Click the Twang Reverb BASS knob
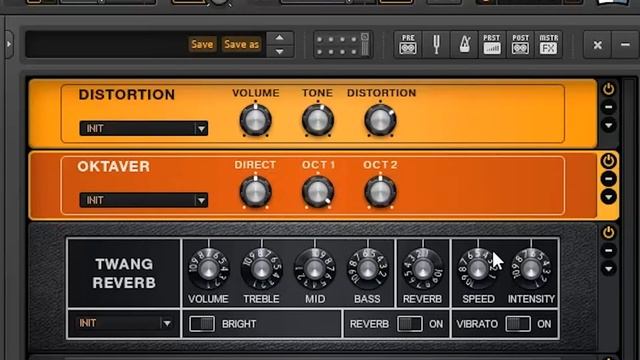 click(x=368, y=269)
